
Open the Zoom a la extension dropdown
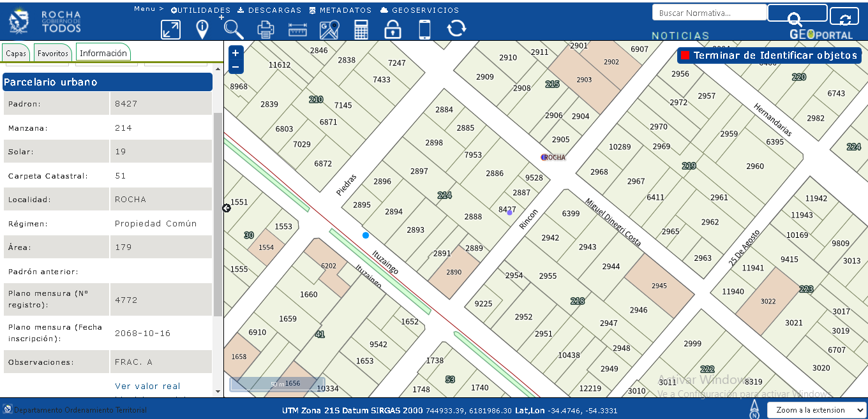click(x=816, y=410)
